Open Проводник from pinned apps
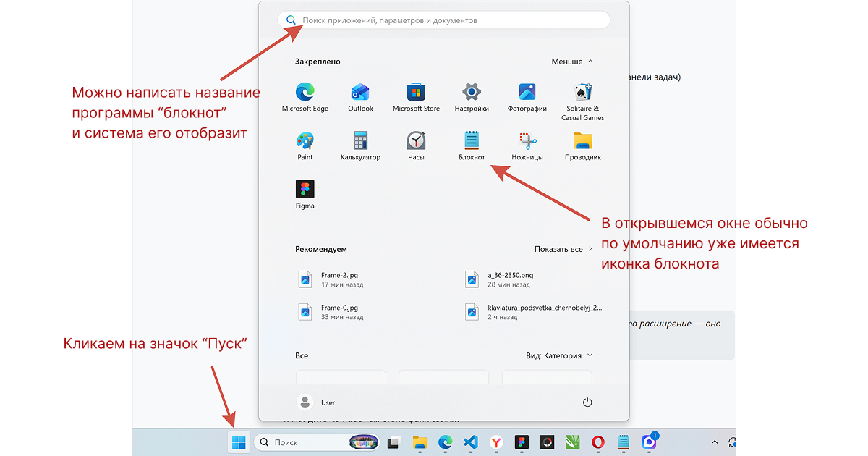 coord(583,146)
